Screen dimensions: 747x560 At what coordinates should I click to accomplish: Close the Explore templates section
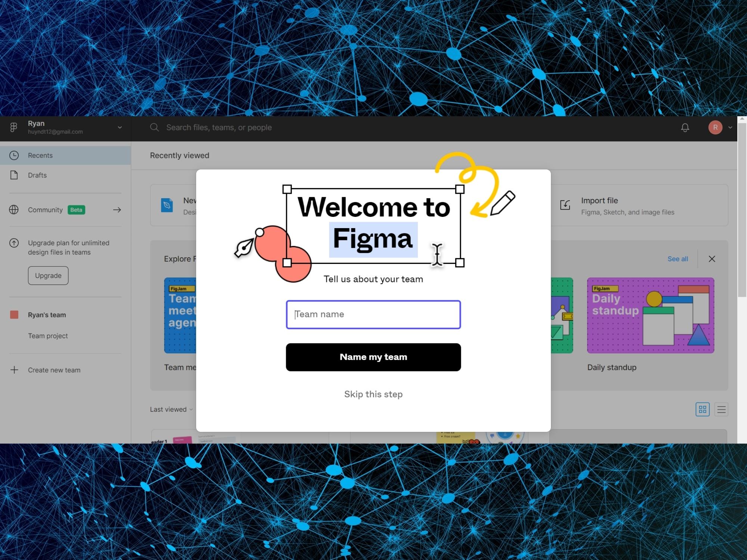[x=712, y=259]
